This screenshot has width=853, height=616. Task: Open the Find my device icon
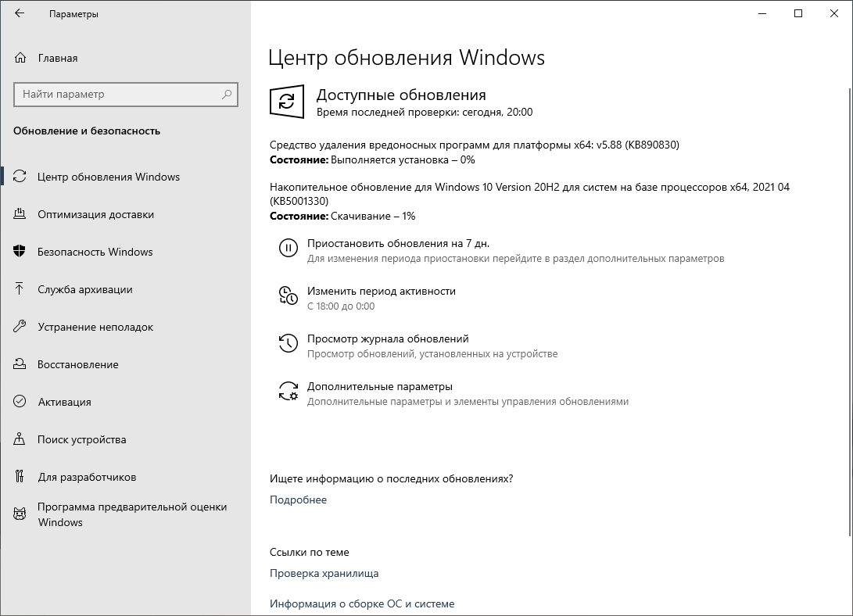tap(20, 439)
